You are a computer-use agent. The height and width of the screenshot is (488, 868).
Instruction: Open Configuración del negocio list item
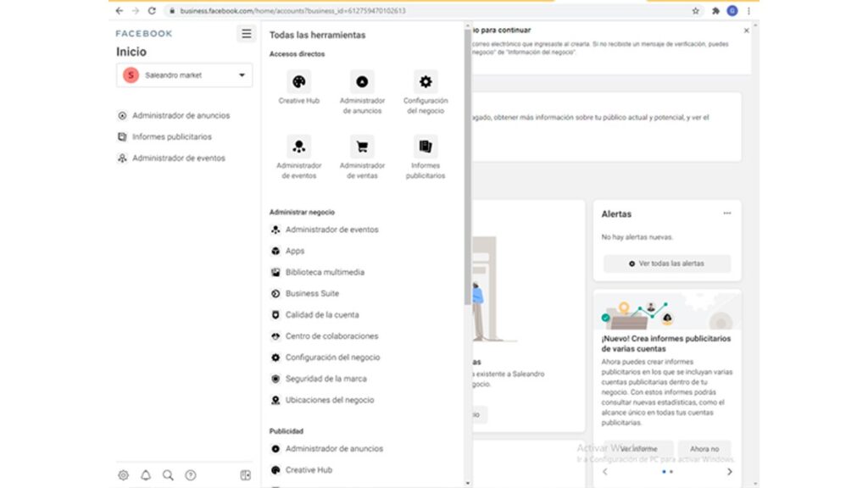coord(325,358)
